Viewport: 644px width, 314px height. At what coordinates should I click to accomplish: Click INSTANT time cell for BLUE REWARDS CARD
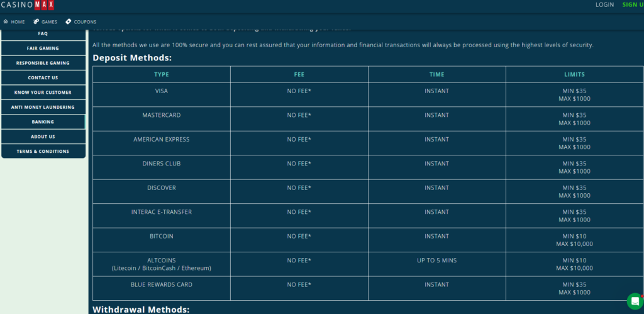click(x=437, y=289)
